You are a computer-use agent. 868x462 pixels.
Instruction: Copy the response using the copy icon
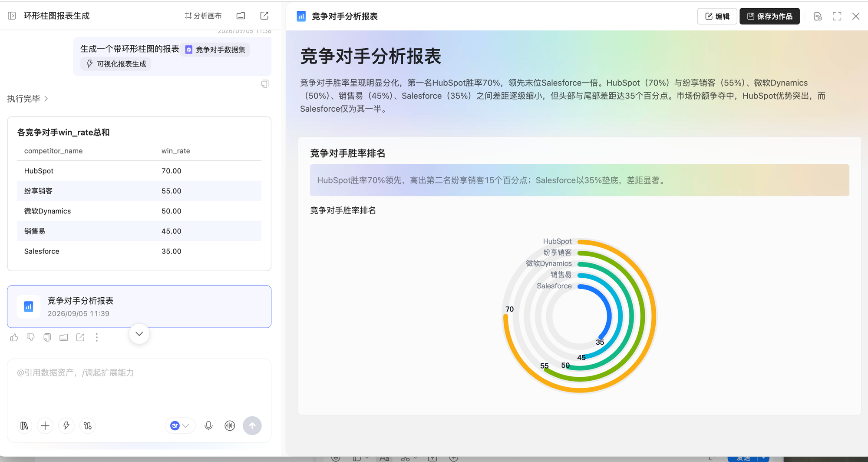[x=47, y=337]
